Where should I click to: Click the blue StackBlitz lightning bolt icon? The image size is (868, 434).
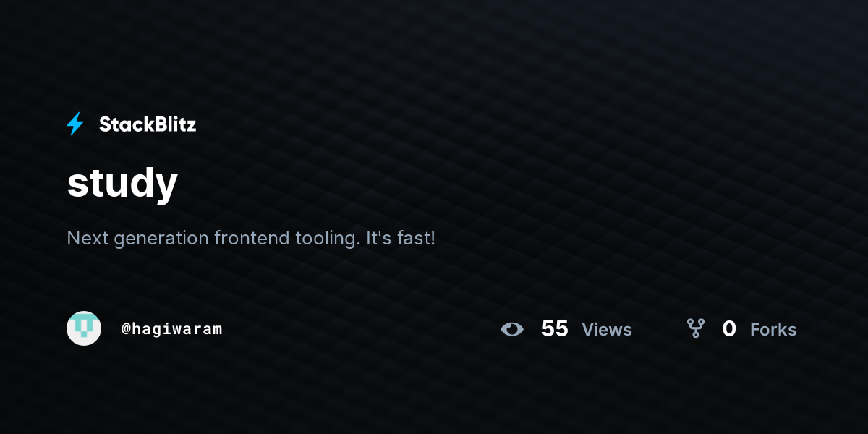pos(75,124)
